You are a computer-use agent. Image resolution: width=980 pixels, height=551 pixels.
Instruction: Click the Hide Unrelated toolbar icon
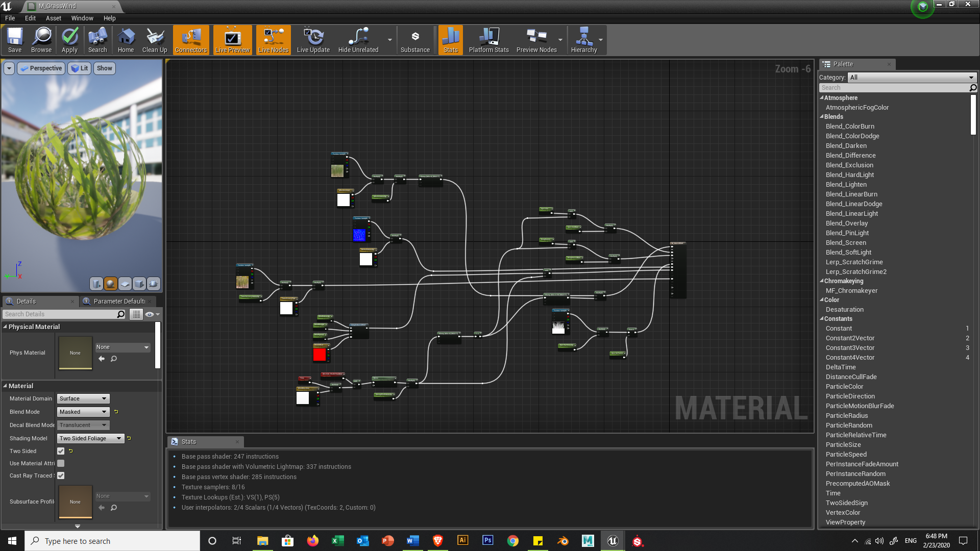click(358, 40)
